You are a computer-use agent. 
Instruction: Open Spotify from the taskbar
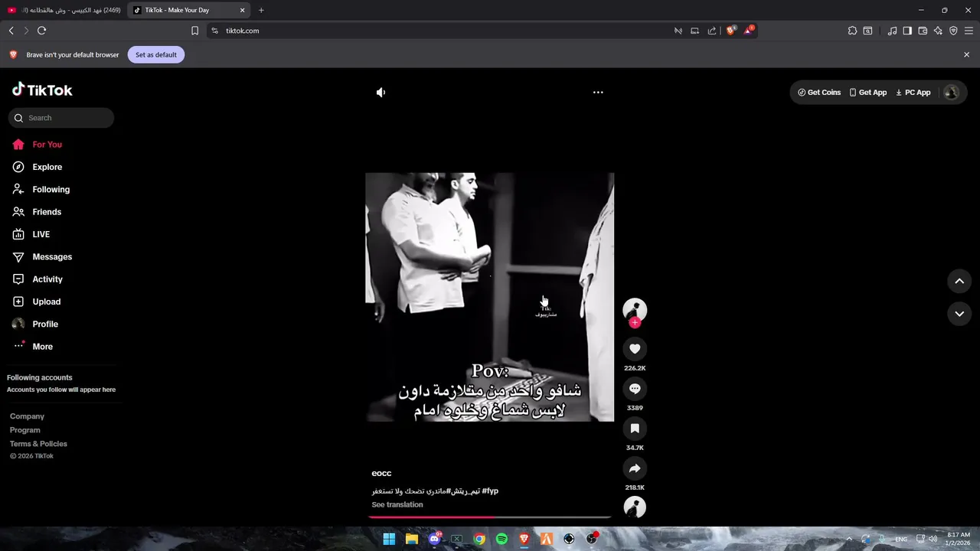[x=501, y=539]
